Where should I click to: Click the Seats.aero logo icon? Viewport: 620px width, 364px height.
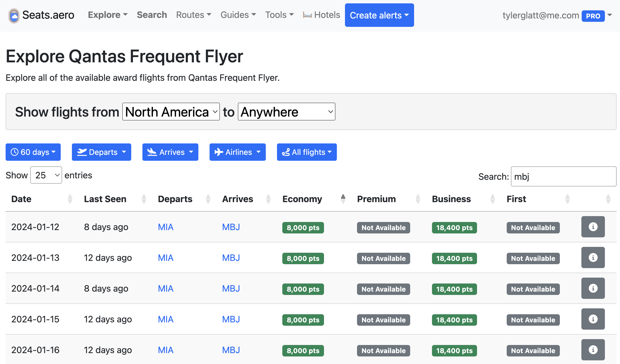[x=14, y=16]
